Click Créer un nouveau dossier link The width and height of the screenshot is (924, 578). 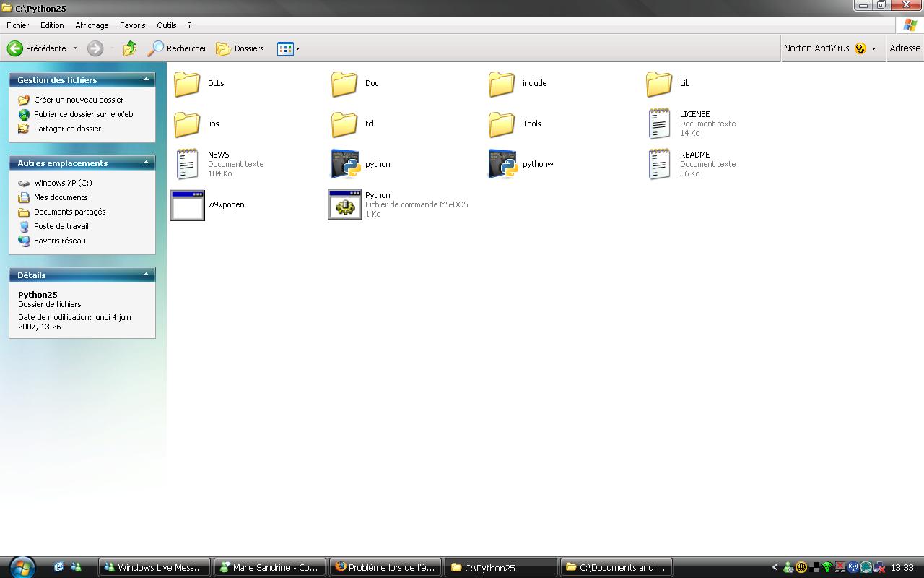click(78, 100)
